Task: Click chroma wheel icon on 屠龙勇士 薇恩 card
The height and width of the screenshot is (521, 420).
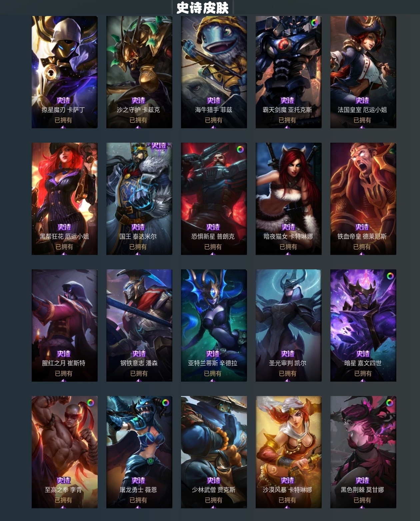Action: coord(165,403)
